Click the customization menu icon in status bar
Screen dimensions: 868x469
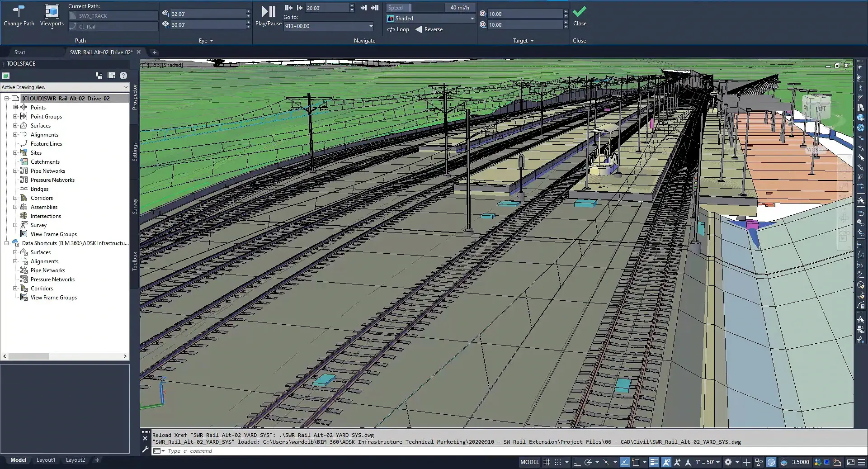coord(862,462)
